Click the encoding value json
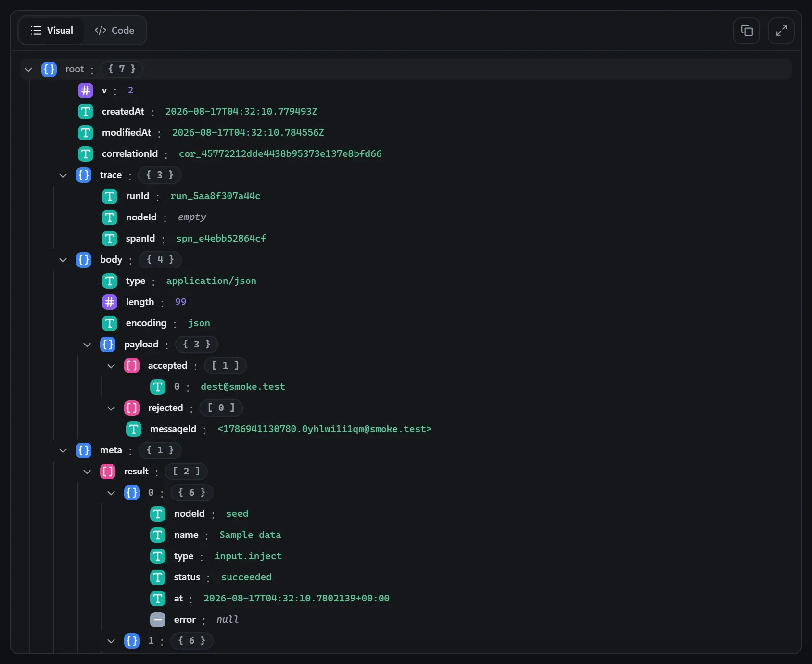 point(199,323)
